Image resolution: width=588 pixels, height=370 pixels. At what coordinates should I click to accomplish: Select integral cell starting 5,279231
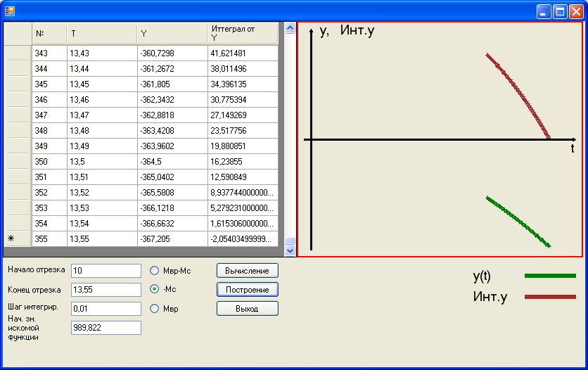point(243,208)
